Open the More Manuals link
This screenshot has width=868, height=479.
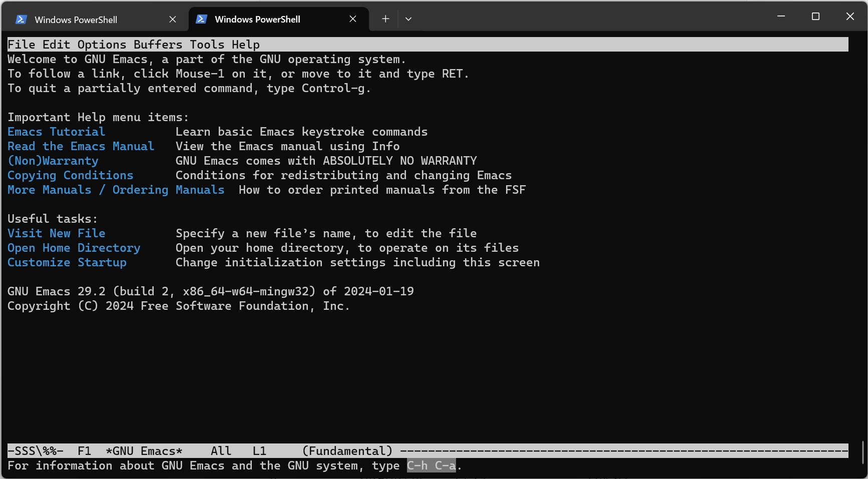point(50,190)
